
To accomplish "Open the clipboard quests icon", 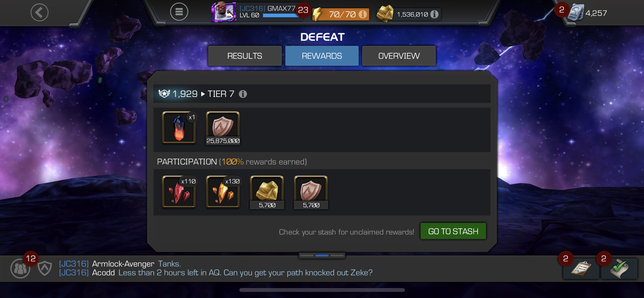I will click(581, 269).
